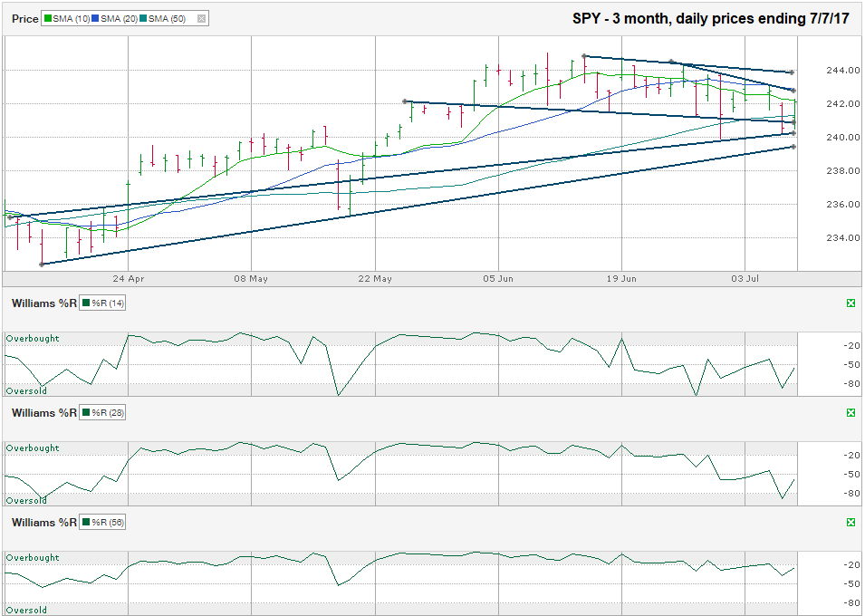Image resolution: width=865 pixels, height=616 pixels.
Task: Click the blue SMA (20) legend swatch
Action: 95,19
